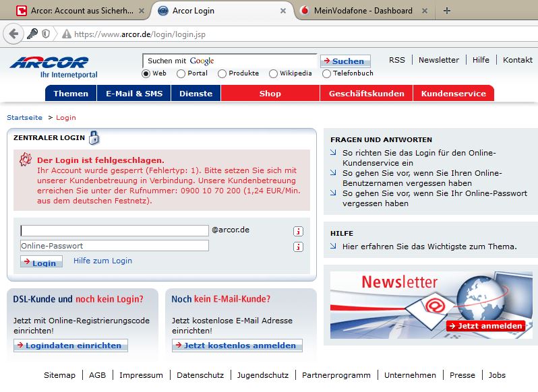The width and height of the screenshot is (538, 392).
Task: Click Jetzt kostenlos anmelden button
Action: point(237,346)
